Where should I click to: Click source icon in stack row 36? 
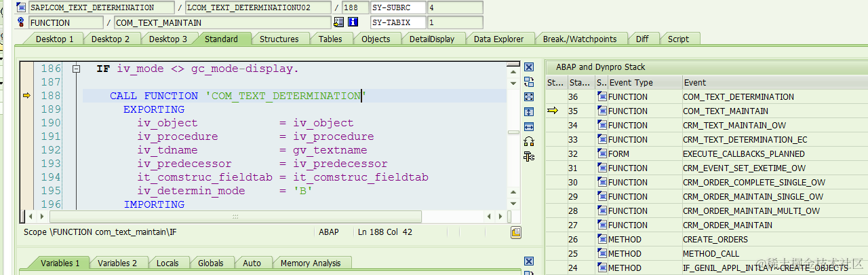click(x=601, y=97)
